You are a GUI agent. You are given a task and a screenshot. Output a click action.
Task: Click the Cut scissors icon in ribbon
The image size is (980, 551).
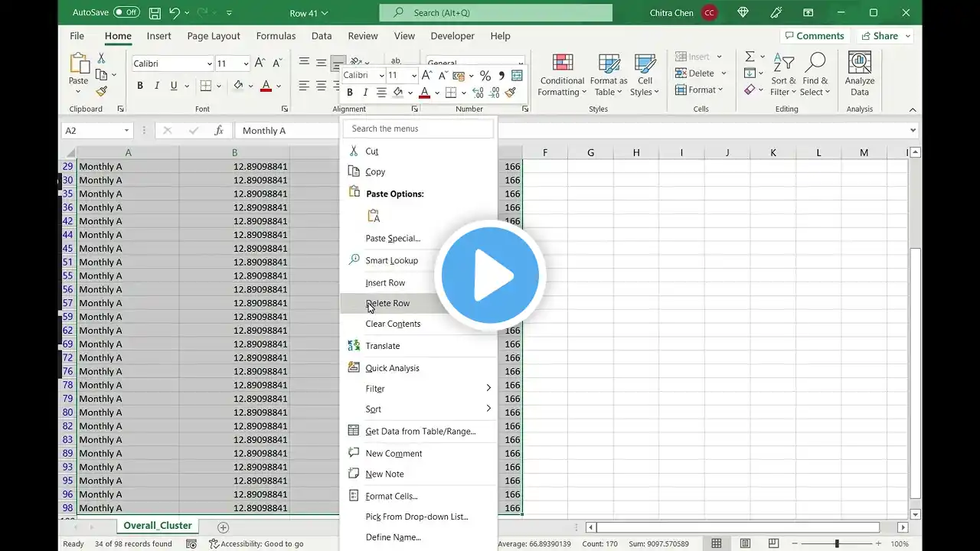tap(101, 58)
